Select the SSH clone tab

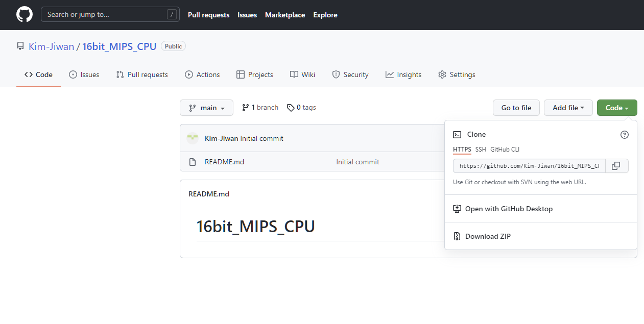(x=481, y=149)
